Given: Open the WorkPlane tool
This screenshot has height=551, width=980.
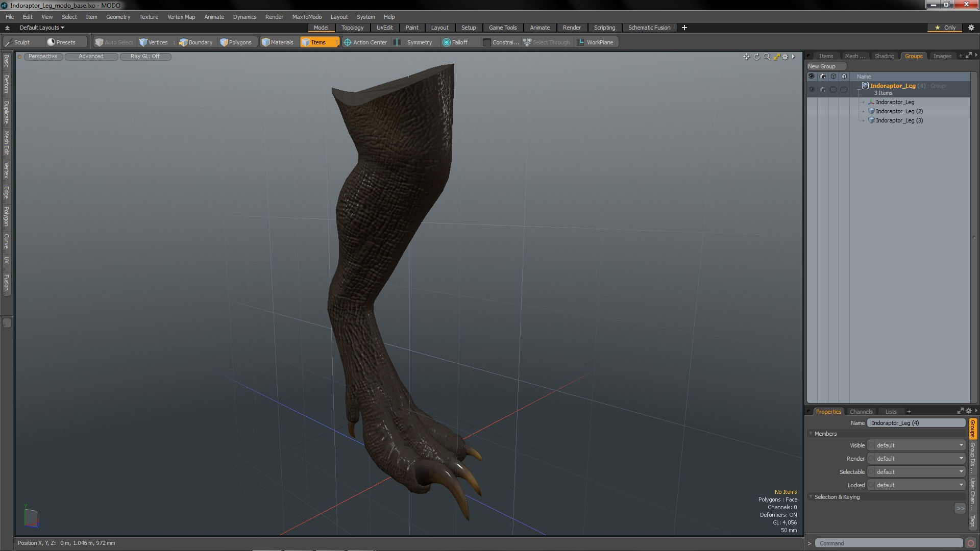Looking at the screenshot, I should [x=595, y=42].
